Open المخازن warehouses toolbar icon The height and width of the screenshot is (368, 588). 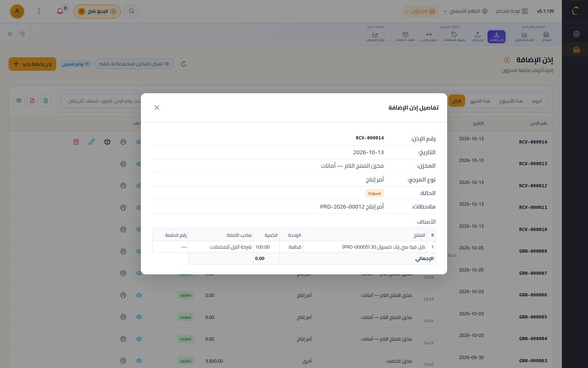point(546,37)
